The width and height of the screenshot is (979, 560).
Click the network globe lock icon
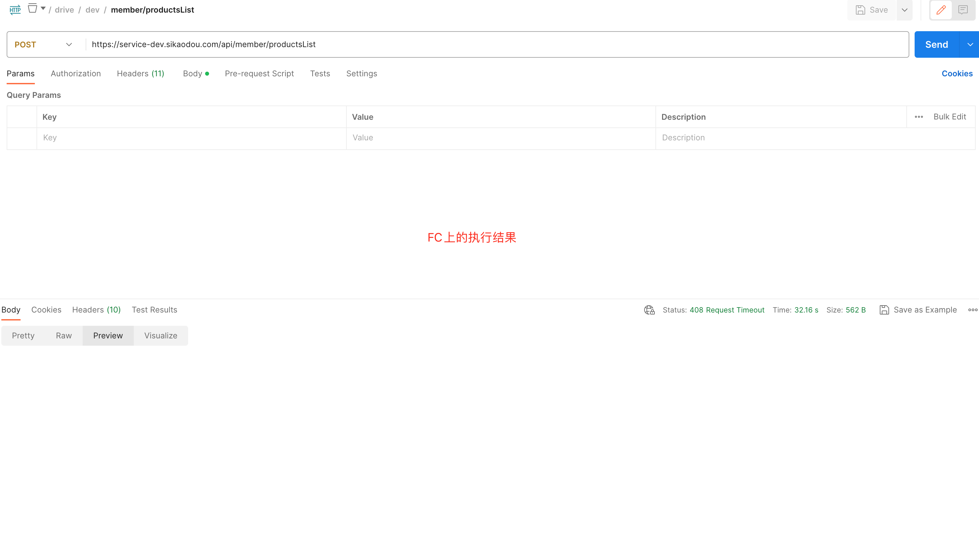(649, 310)
